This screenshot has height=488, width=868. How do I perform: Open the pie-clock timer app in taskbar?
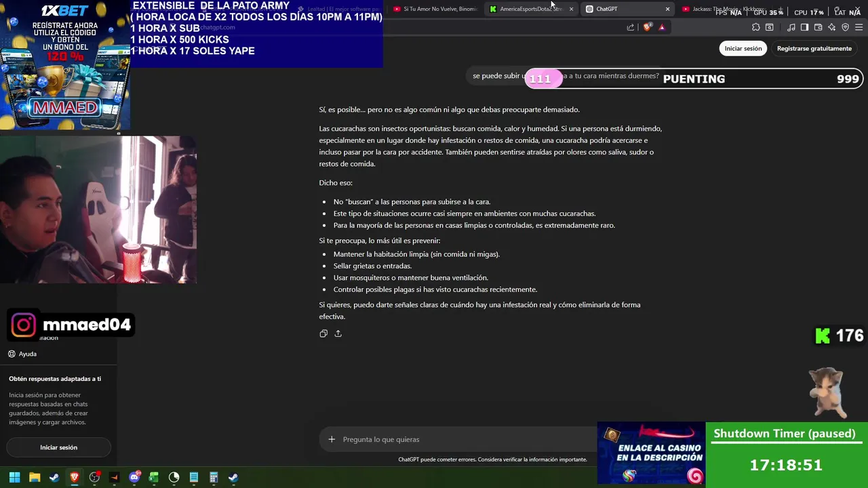(174, 477)
